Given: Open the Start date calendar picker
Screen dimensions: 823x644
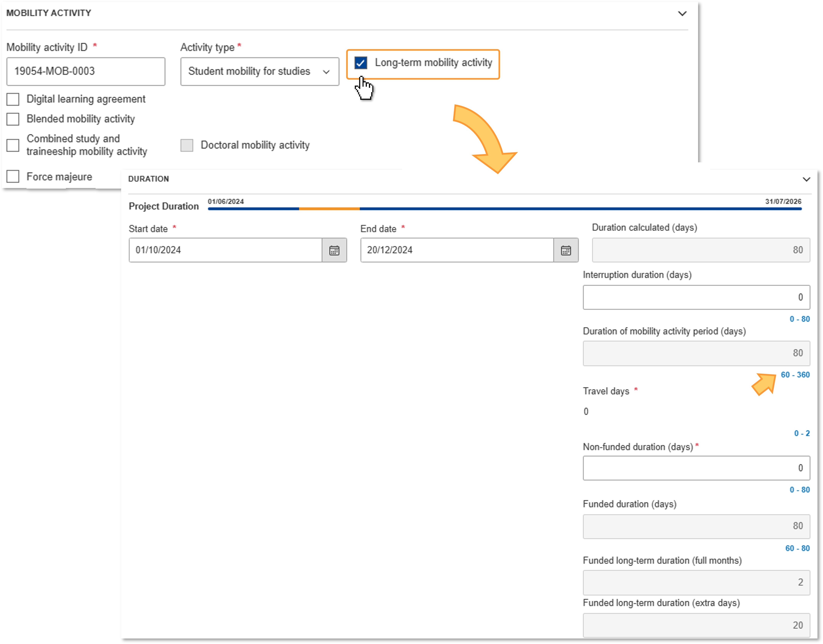Looking at the screenshot, I should point(334,250).
